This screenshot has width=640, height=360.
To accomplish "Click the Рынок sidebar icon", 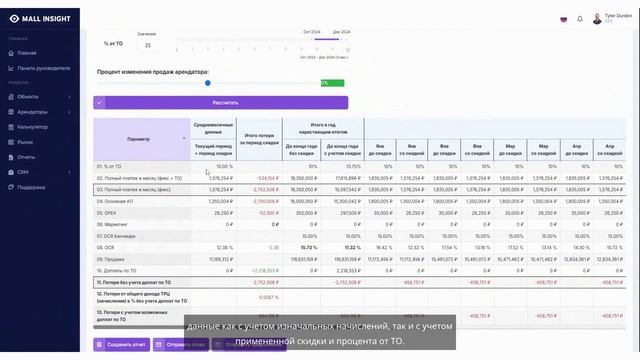I will coord(11,142).
